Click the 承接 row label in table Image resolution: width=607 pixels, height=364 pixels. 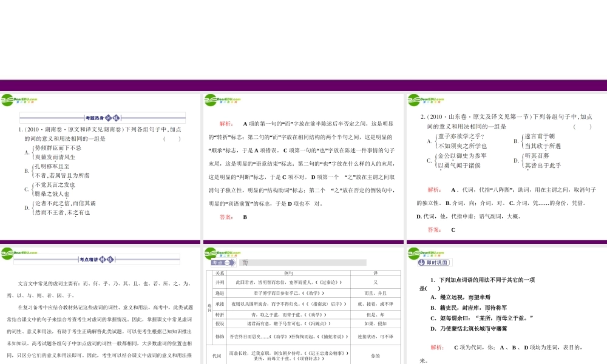[220, 304]
